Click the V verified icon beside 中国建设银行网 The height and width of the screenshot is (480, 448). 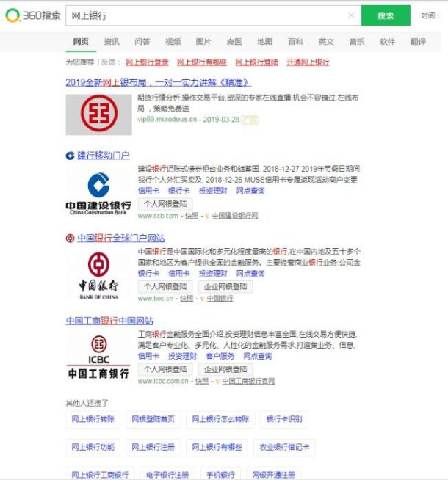point(207,216)
